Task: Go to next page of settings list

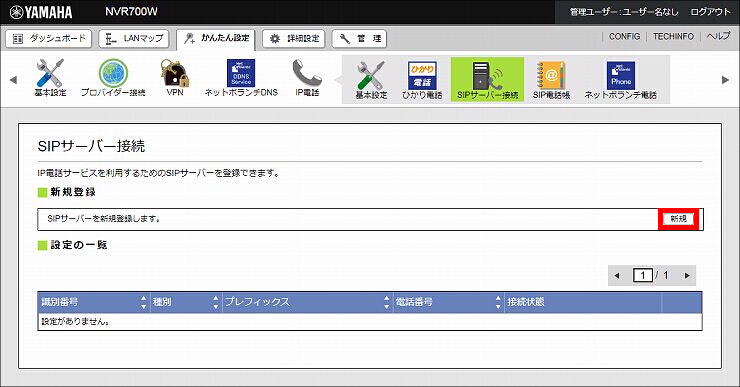Action: pyautogui.click(x=687, y=275)
